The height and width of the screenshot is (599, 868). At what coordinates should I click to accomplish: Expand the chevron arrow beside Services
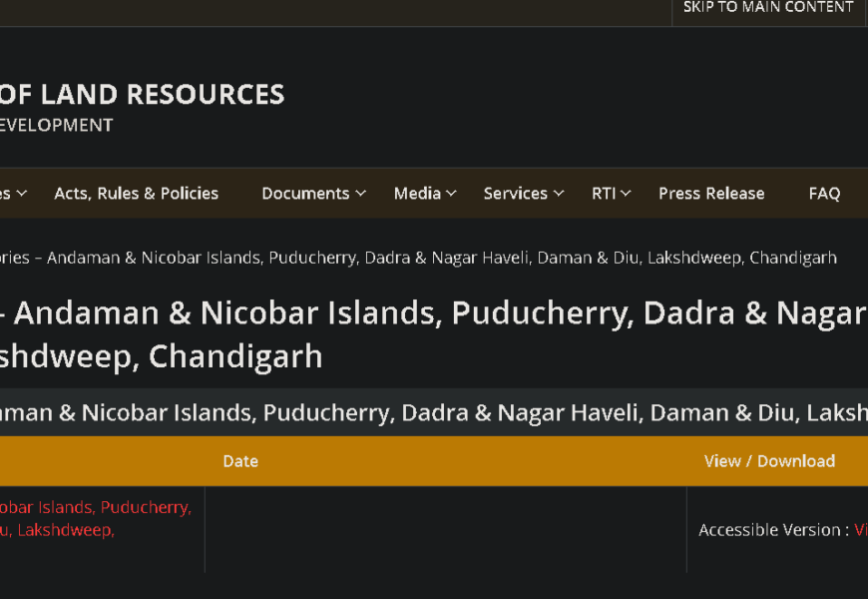[x=559, y=194]
